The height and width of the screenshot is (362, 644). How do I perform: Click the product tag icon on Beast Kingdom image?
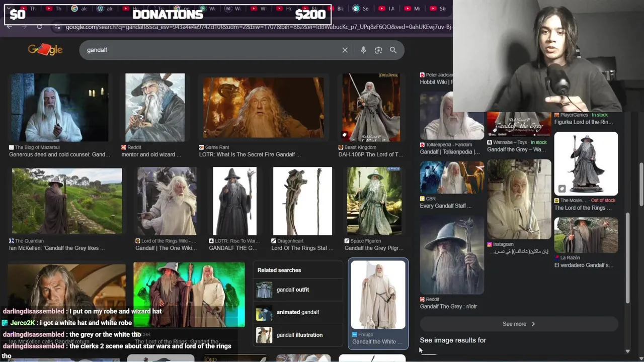[345, 135]
